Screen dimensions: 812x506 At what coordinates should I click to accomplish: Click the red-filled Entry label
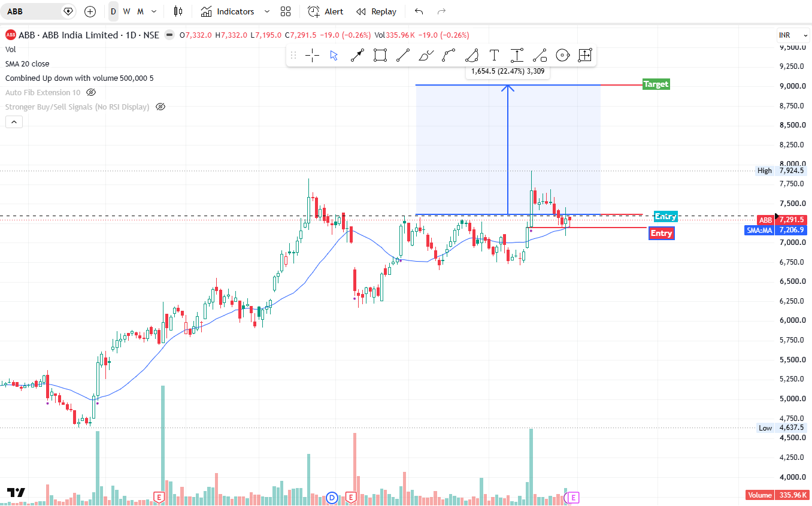[x=661, y=234]
